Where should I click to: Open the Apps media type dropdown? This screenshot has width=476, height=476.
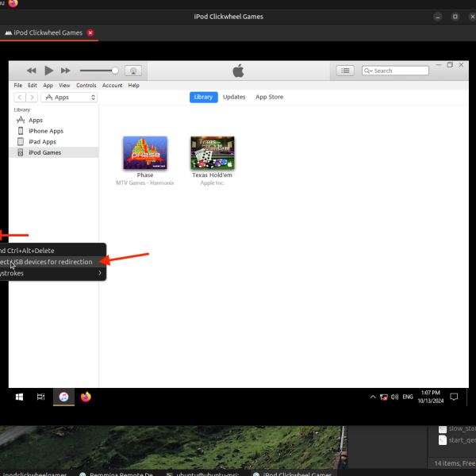pyautogui.click(x=69, y=98)
